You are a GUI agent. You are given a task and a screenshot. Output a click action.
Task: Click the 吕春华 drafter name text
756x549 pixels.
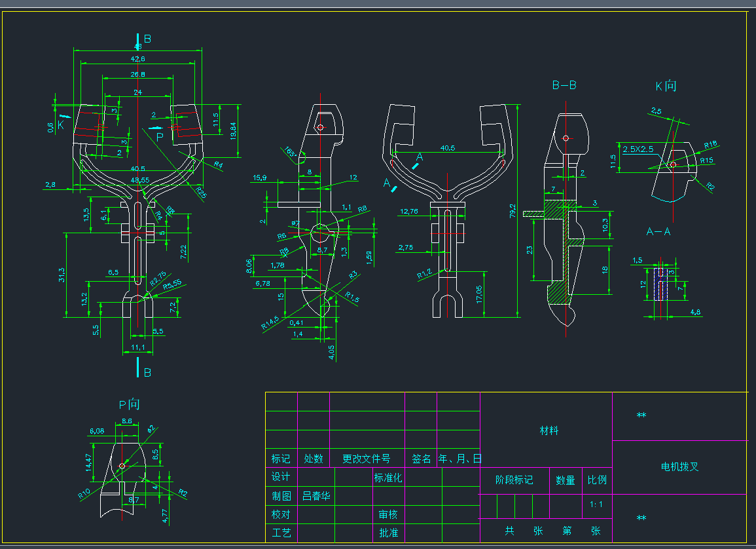tap(316, 496)
